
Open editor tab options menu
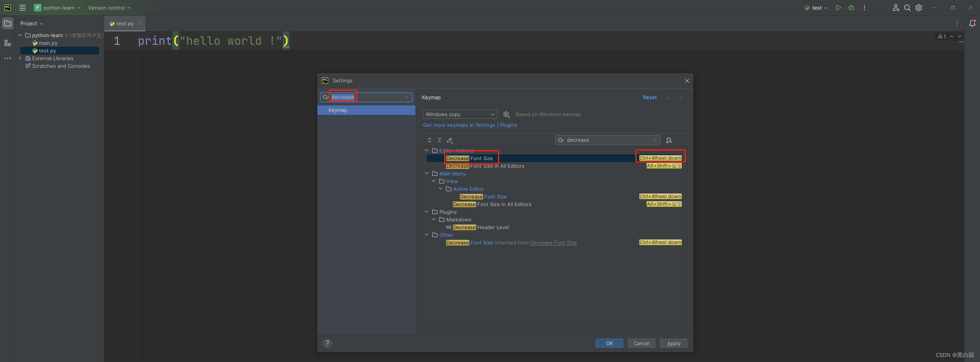(957, 23)
